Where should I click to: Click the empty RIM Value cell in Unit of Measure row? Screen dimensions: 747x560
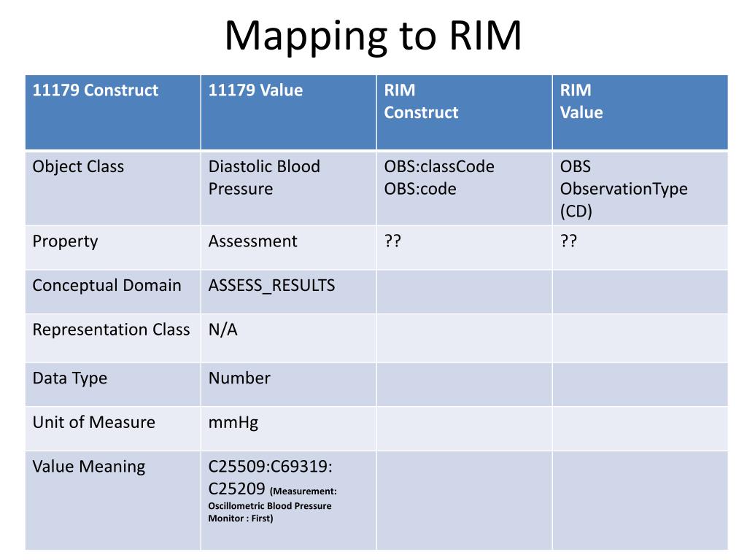click(x=640, y=429)
